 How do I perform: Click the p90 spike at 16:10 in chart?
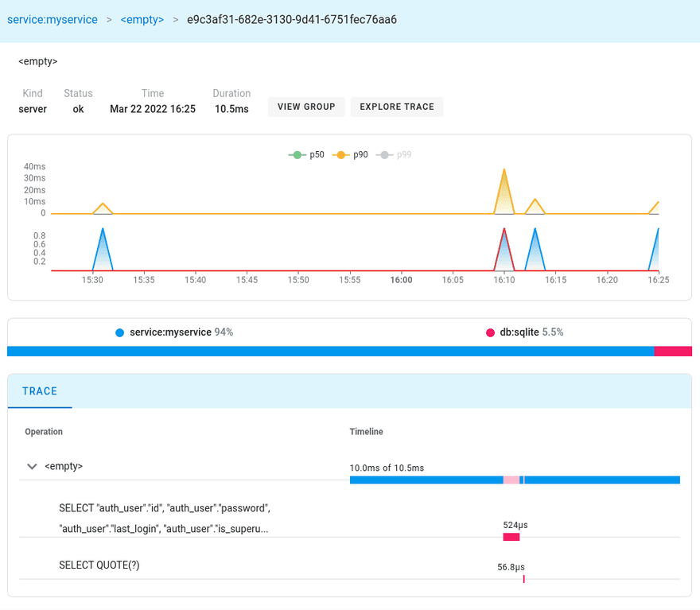click(504, 170)
